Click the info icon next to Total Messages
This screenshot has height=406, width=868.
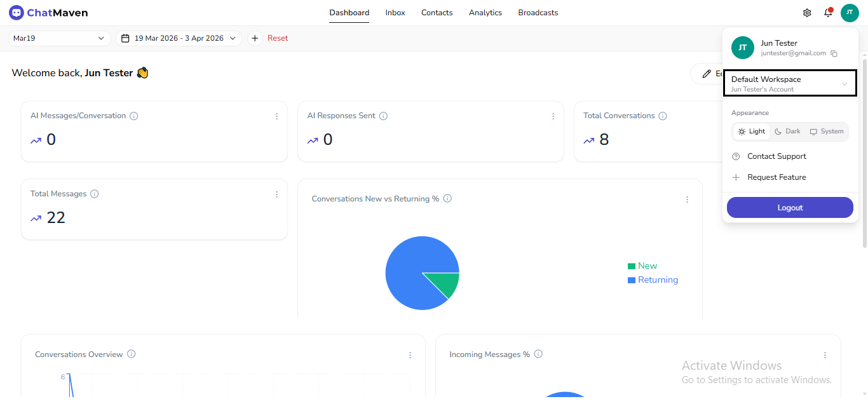coord(95,193)
